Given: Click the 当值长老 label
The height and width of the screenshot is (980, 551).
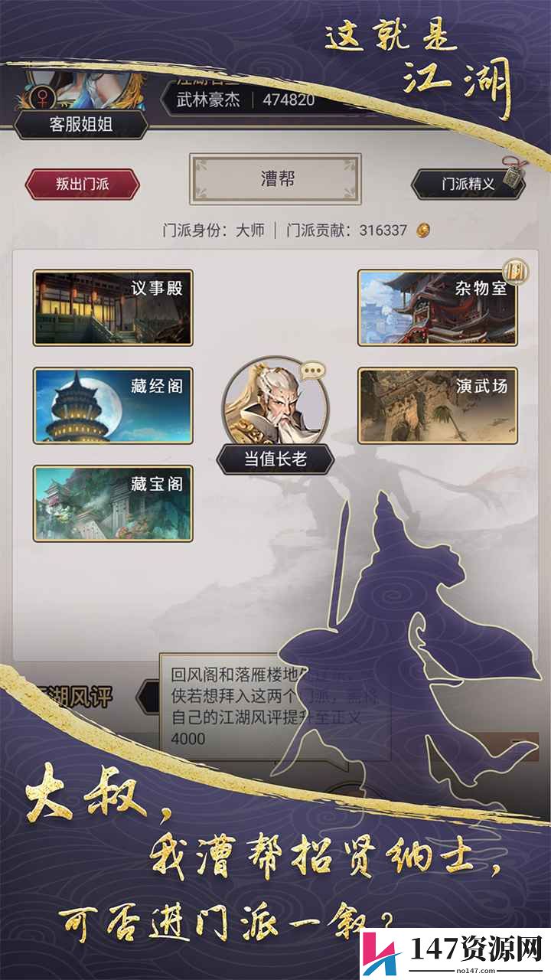Looking at the screenshot, I should coord(275,459).
